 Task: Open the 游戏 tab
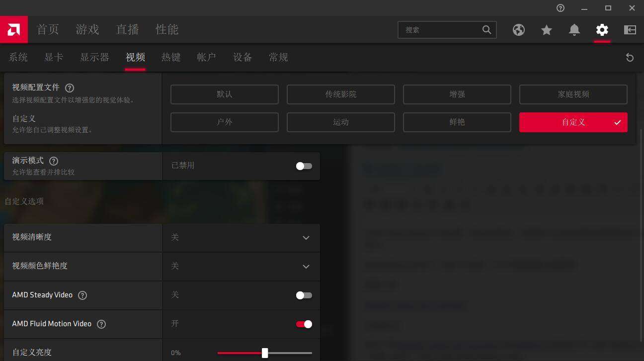[87, 30]
